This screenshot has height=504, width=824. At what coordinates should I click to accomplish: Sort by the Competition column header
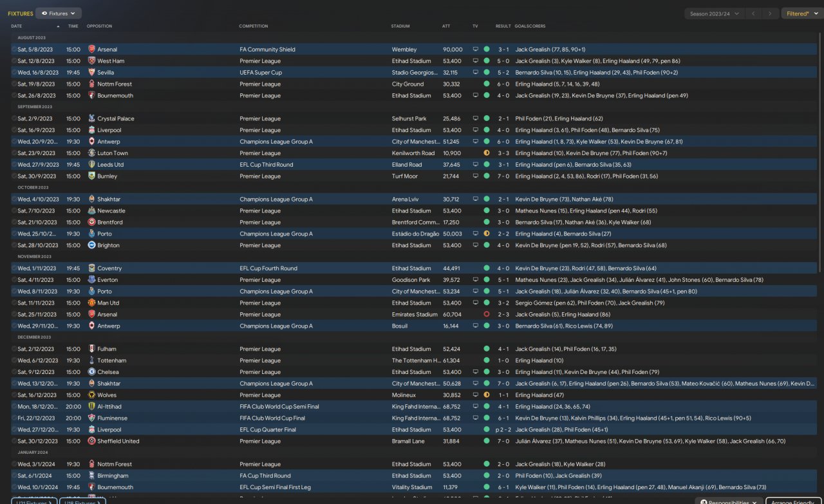253,26
